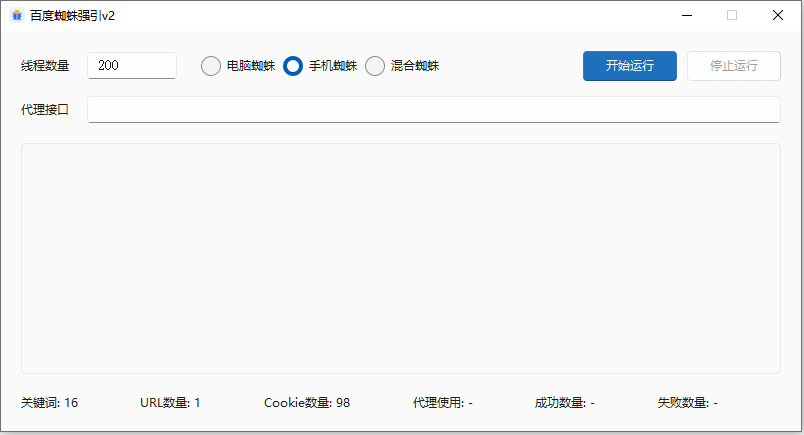Minimize the 百度蜘蛛强引v2 window
This screenshot has width=804, height=435.
(687, 15)
